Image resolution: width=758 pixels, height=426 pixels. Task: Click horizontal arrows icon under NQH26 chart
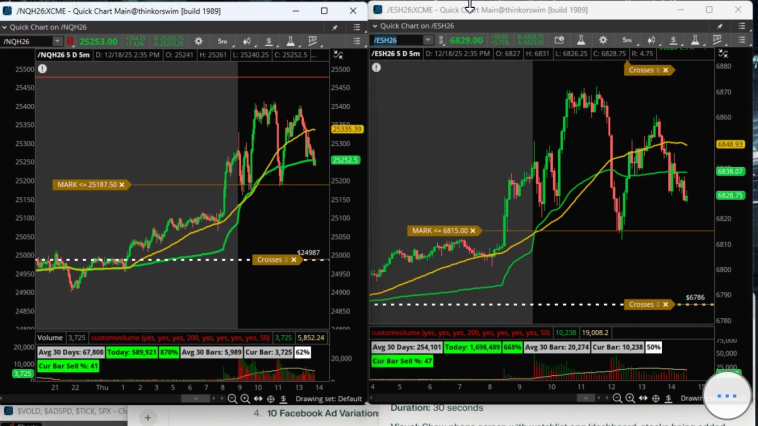[258, 399]
